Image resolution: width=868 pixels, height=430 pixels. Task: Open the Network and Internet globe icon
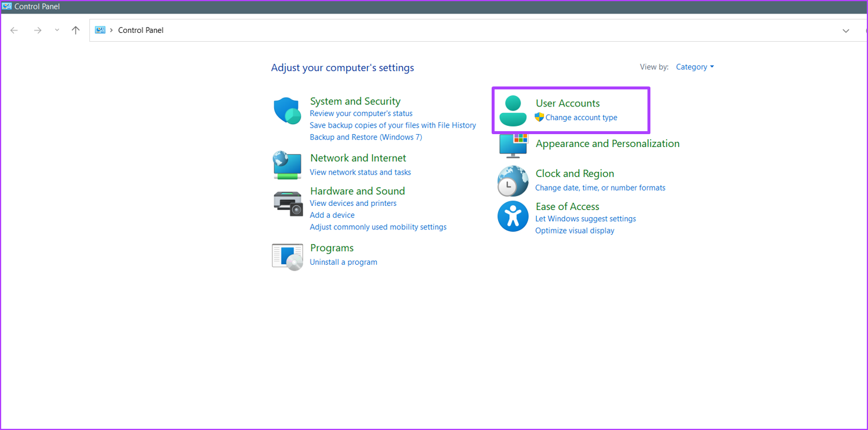(287, 165)
